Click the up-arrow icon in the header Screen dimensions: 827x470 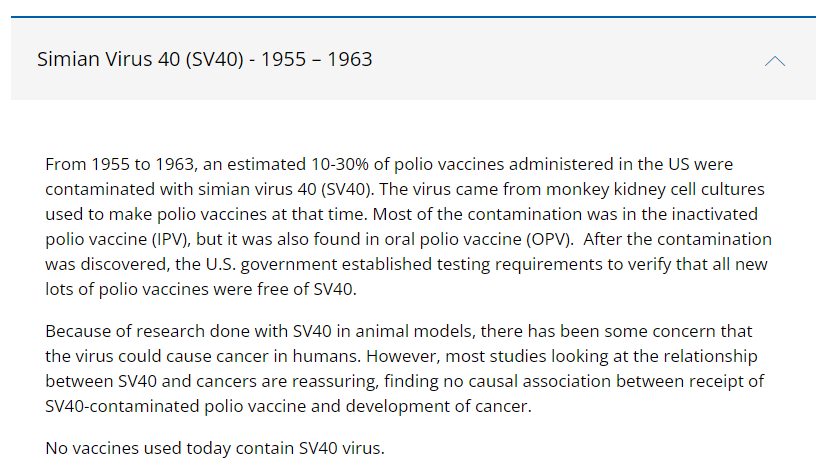[774, 61]
